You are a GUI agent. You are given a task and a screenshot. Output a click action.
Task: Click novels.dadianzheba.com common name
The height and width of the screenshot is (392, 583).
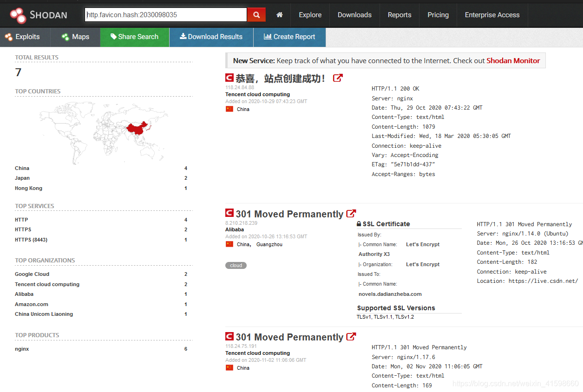pyautogui.click(x=390, y=294)
